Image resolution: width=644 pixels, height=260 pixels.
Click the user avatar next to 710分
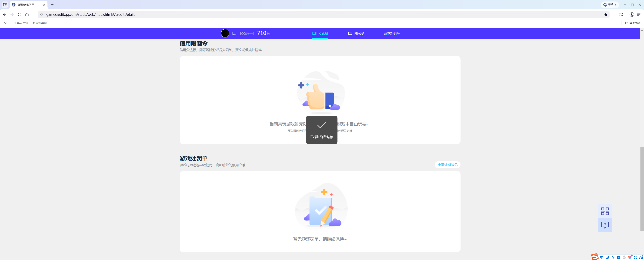tap(225, 33)
